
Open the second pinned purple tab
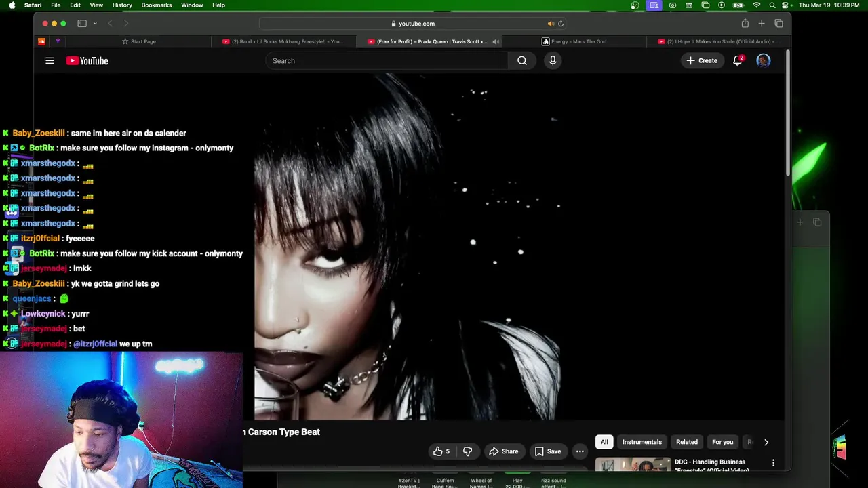click(58, 41)
